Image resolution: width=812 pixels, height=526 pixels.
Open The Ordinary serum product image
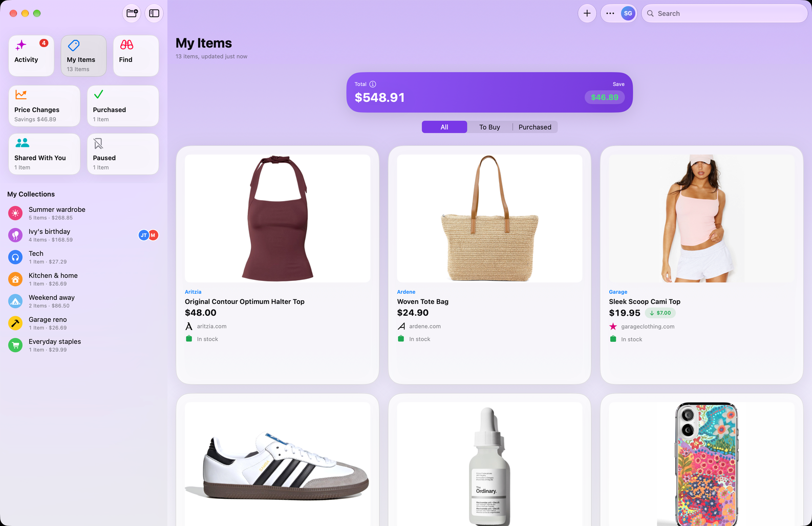click(489, 464)
